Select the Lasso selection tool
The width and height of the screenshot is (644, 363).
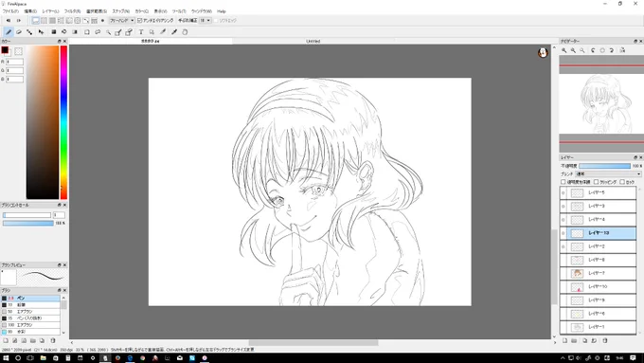[98, 32]
